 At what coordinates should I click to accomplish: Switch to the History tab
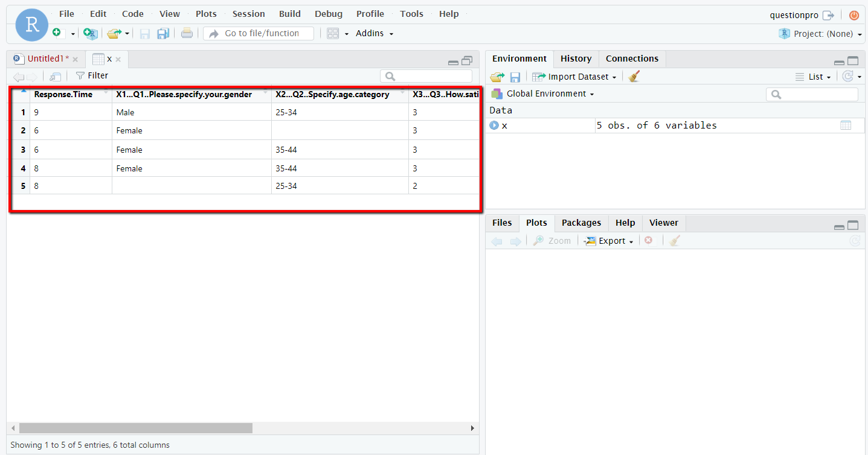[x=576, y=59]
